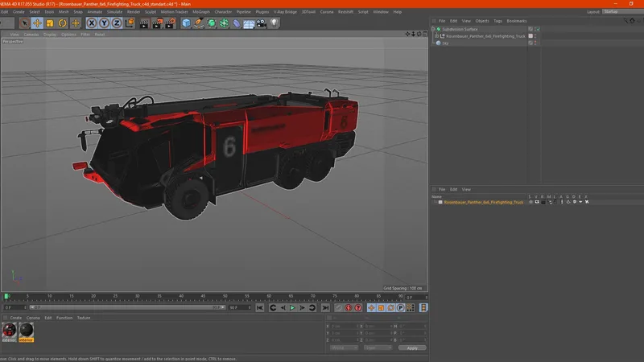644x362 pixels.
Task: Add a Camera object
Action: click(x=262, y=23)
